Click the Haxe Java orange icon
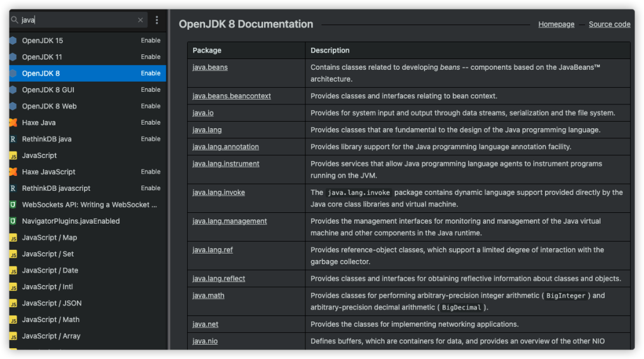The height and width of the screenshot is (359, 644). (13, 122)
